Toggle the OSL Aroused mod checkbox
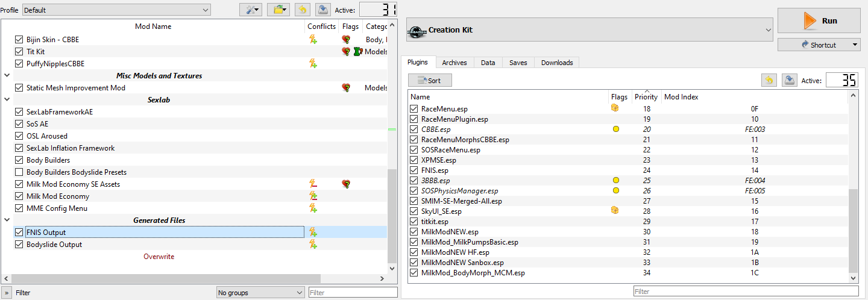The image size is (868, 300). (x=19, y=136)
